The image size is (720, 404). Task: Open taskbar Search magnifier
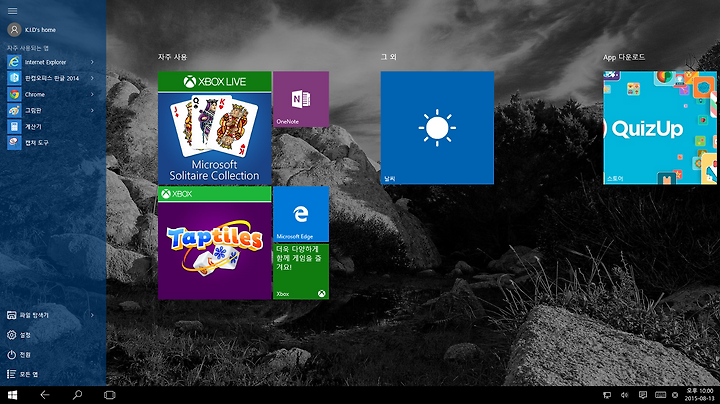77,395
